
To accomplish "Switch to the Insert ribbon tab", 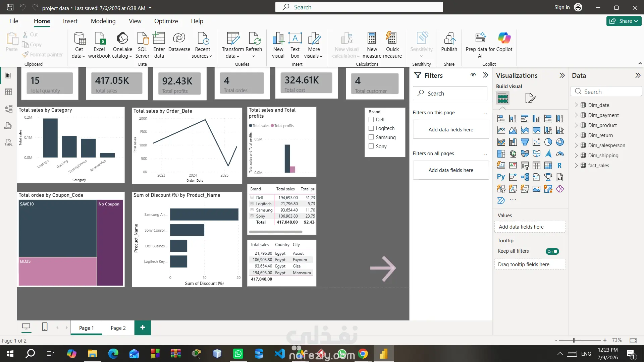I will click(70, 21).
